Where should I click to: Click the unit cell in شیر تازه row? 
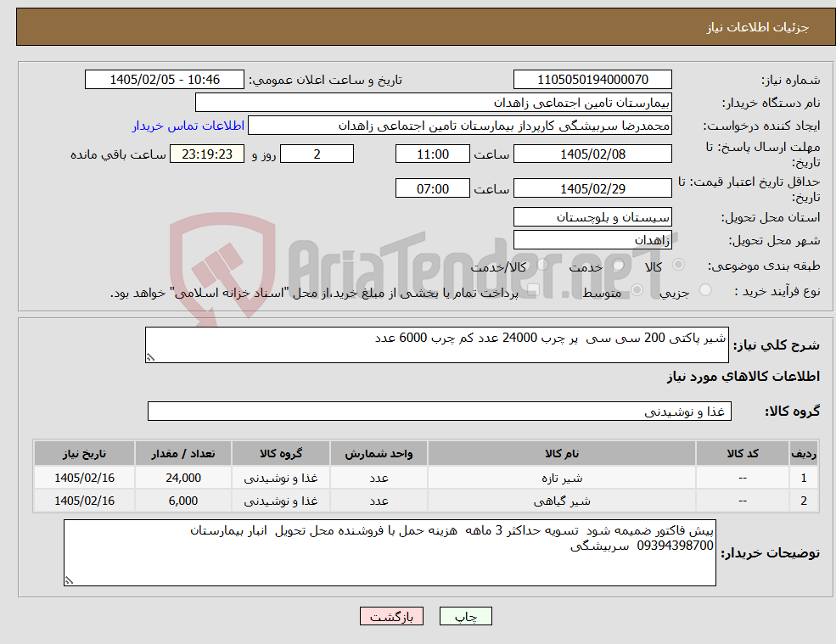(x=379, y=478)
